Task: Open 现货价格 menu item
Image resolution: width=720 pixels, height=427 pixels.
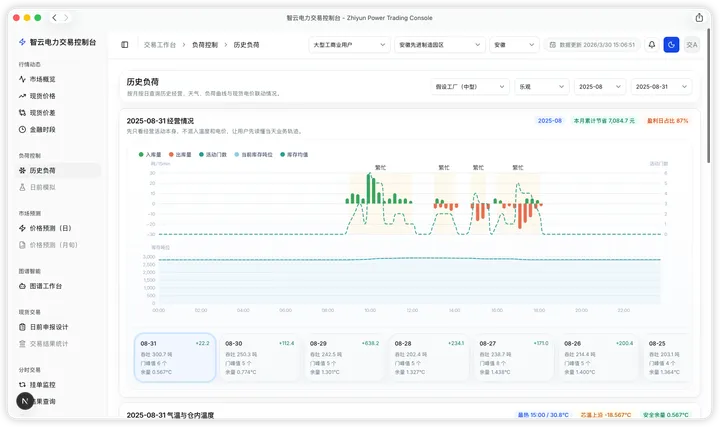Action: pos(58,96)
